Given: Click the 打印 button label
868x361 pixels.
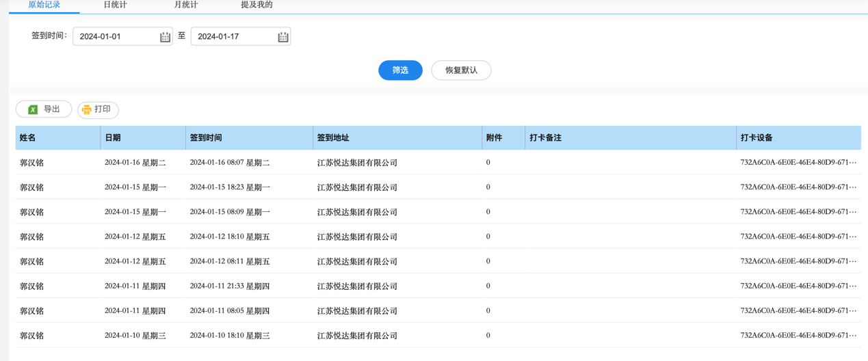Looking at the screenshot, I should click(103, 109).
